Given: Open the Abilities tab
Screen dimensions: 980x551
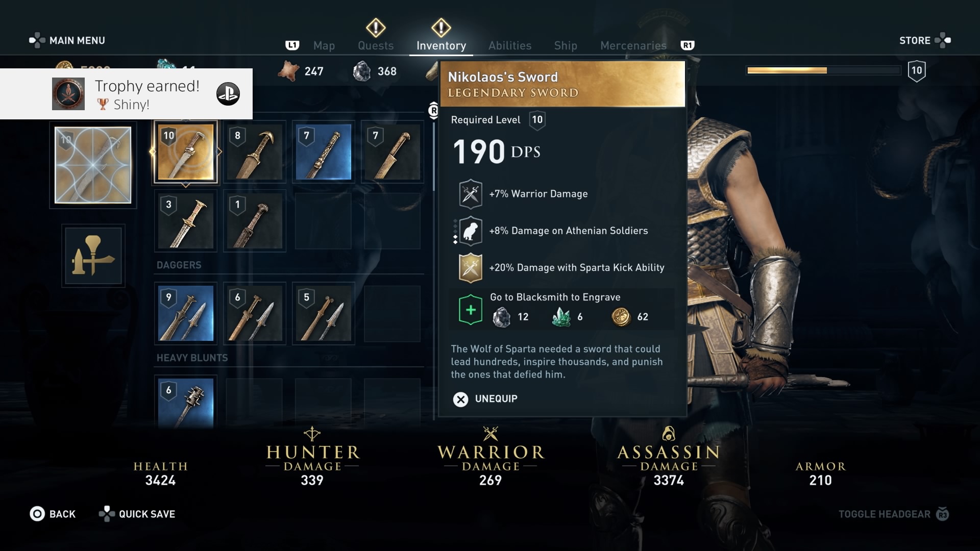Looking at the screenshot, I should tap(510, 45).
